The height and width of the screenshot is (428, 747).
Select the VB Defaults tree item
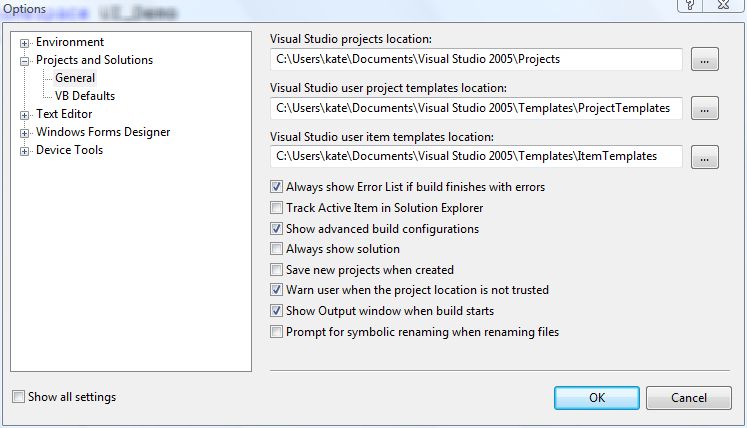click(x=85, y=96)
